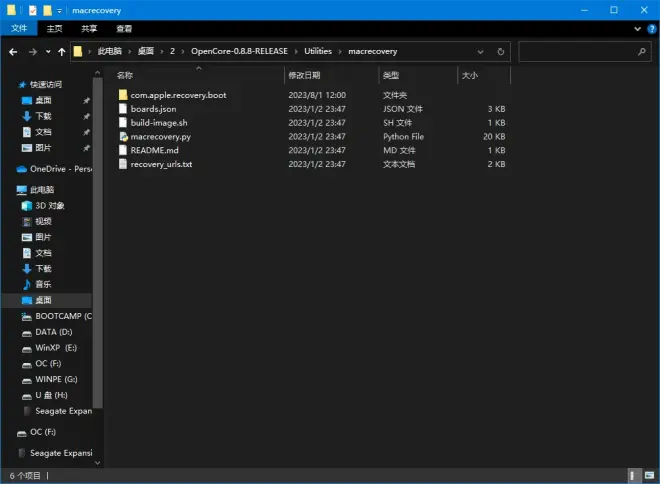This screenshot has width=660, height=484.
Task: Open 3D 对象 folder in sidebar
Action: tap(50, 205)
